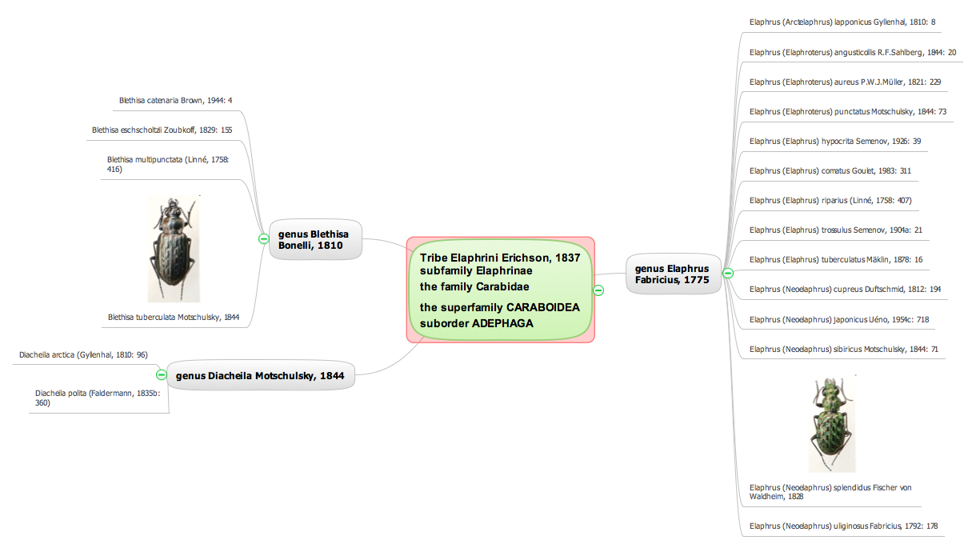
Task: Select Elaphrus uliginosus Fabricius topic
Action: click(843, 526)
